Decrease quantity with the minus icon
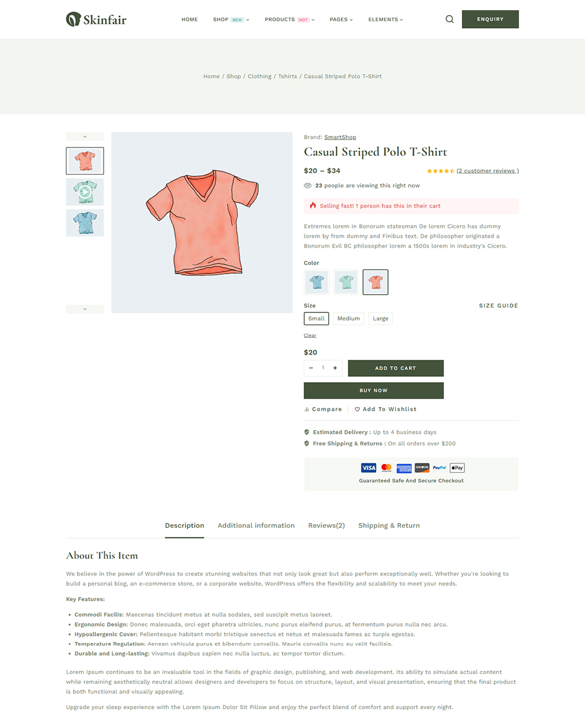Screen dimensions: 585x728 [x=311, y=368]
